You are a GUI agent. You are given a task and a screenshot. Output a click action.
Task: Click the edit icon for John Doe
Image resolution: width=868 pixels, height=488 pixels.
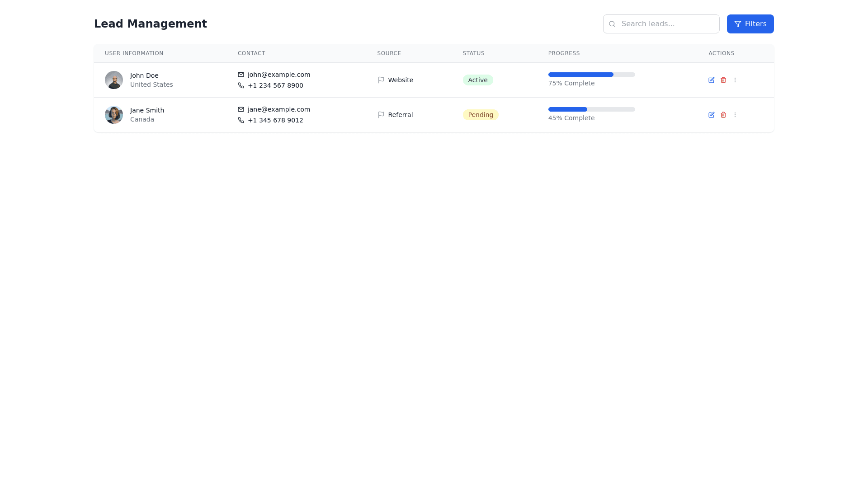[711, 80]
